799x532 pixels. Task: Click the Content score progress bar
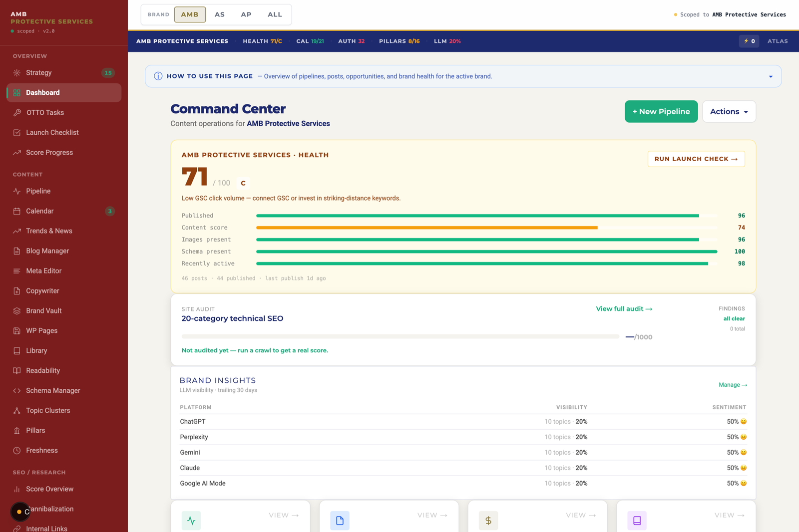pyautogui.click(x=487, y=228)
